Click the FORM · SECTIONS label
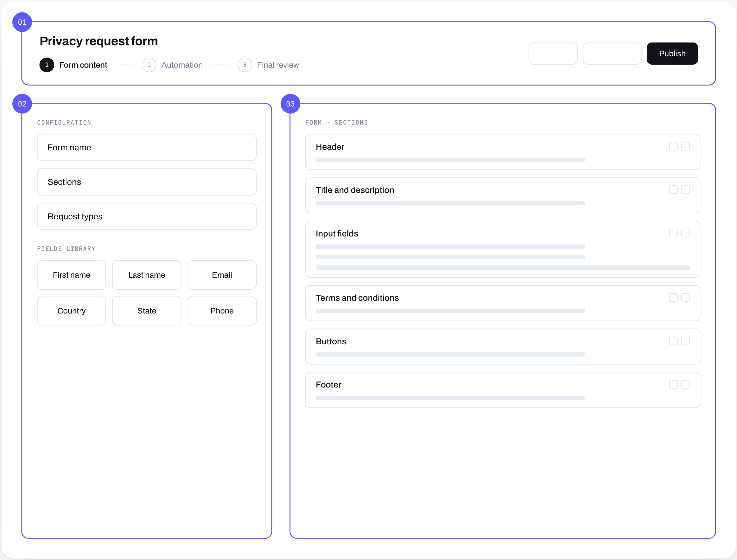The image size is (737, 560). pyautogui.click(x=336, y=123)
